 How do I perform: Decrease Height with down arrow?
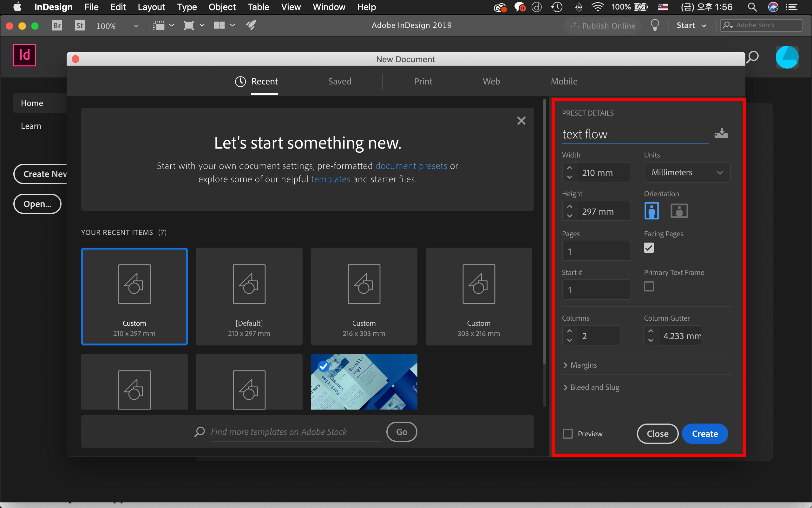570,216
